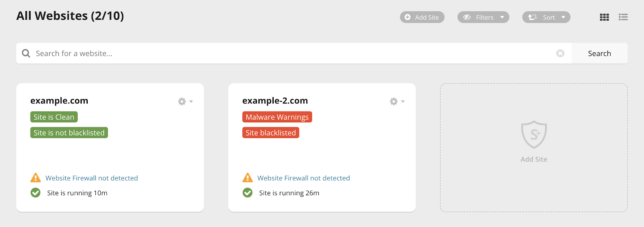
Task: Open Website Firewall not detected link for example-2.com
Action: [x=303, y=178]
